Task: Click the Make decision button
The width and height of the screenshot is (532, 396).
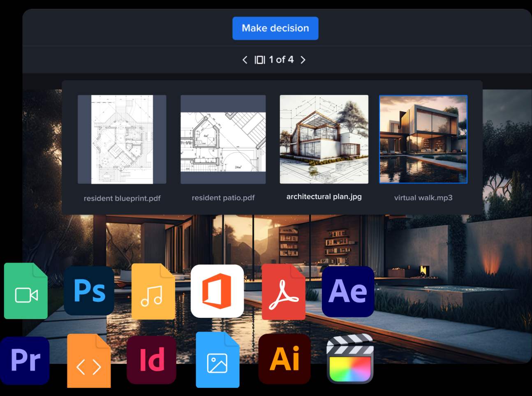Action: pyautogui.click(x=275, y=28)
